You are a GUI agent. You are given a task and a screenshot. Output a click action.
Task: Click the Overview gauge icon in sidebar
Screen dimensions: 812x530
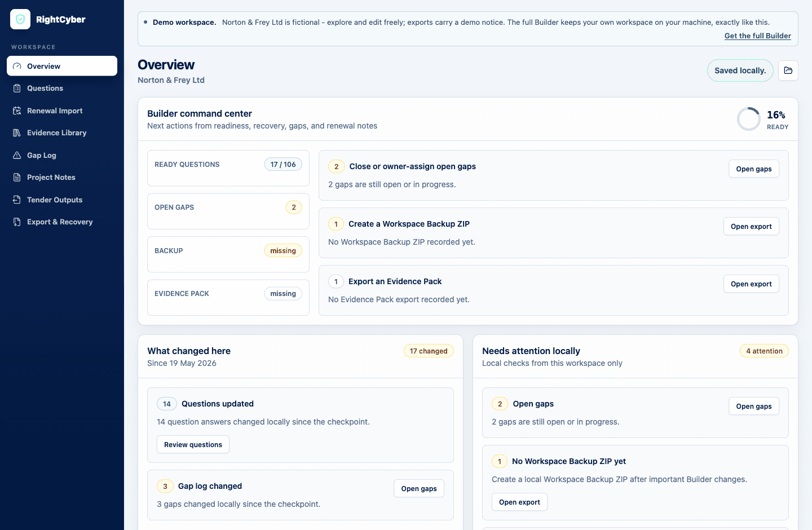click(17, 66)
